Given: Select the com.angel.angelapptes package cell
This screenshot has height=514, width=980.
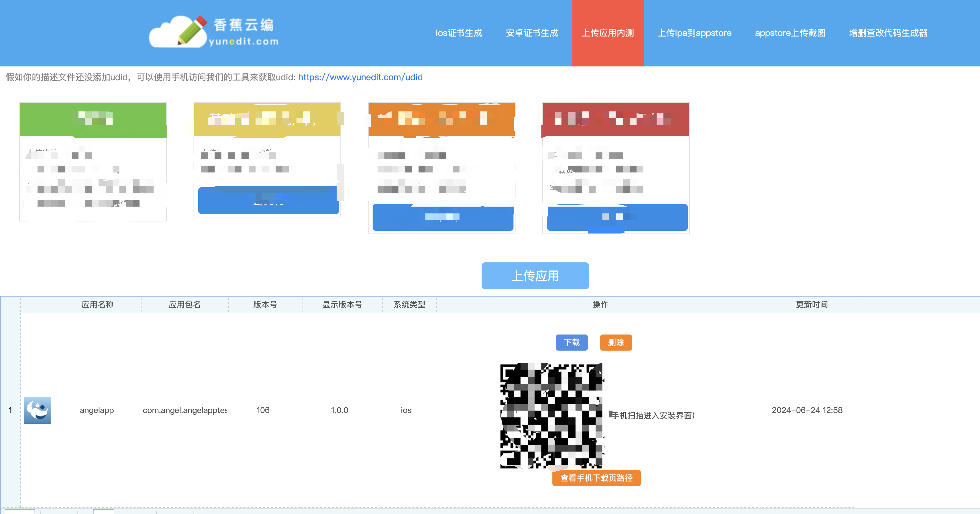Looking at the screenshot, I should click(x=184, y=410).
